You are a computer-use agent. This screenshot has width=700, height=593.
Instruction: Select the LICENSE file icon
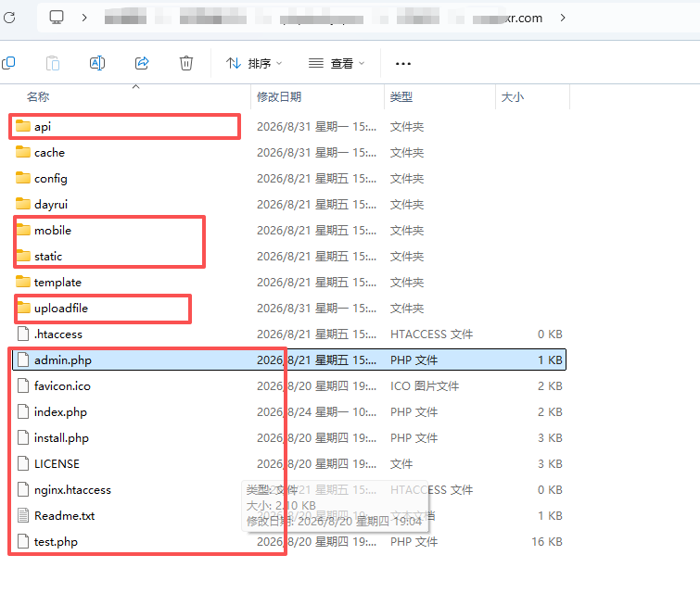(23, 463)
